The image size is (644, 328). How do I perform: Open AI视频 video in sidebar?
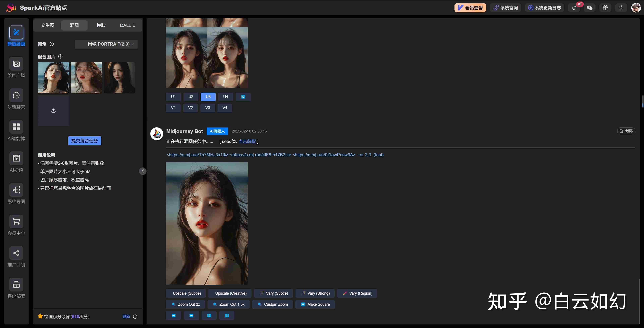point(16,158)
